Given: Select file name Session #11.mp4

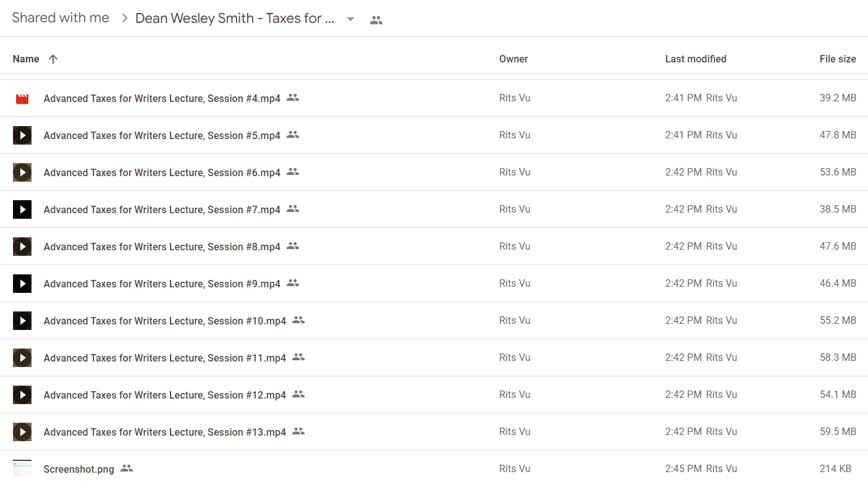Looking at the screenshot, I should [165, 358].
